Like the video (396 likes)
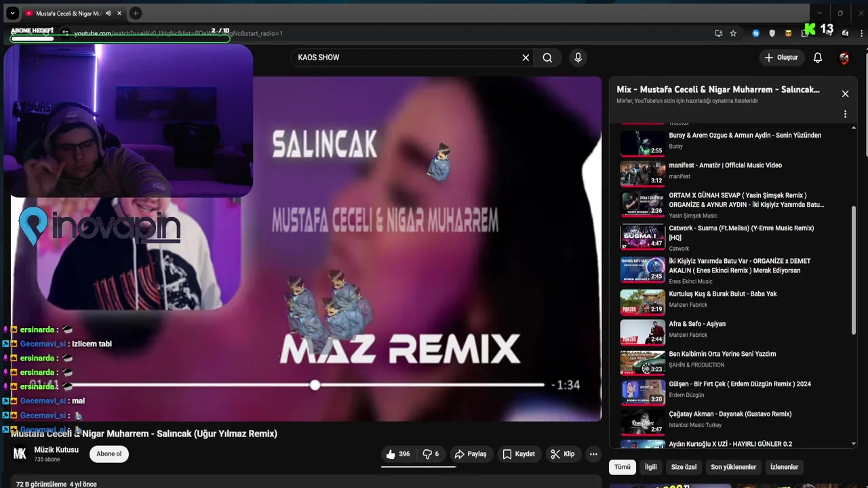 (x=398, y=454)
